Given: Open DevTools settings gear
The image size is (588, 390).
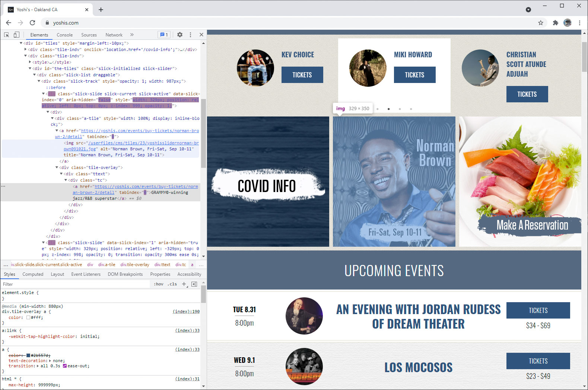Looking at the screenshot, I should 180,35.
